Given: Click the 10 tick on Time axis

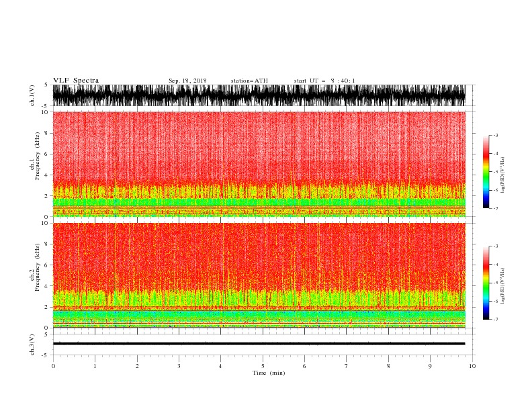Looking at the screenshot, I should tap(472, 366).
